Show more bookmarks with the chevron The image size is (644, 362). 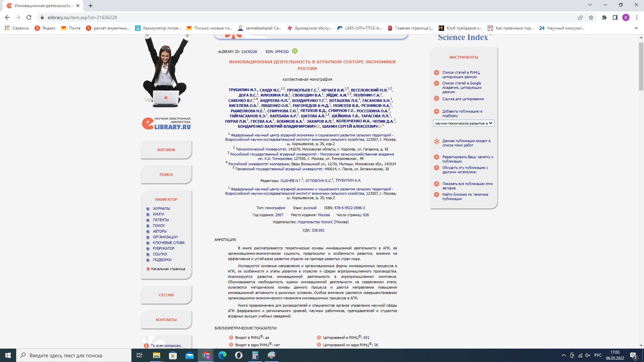(x=636, y=28)
